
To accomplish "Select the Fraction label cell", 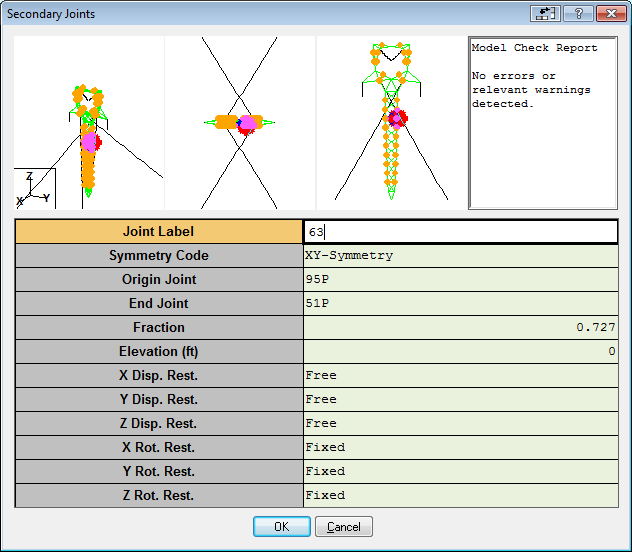I will click(159, 328).
